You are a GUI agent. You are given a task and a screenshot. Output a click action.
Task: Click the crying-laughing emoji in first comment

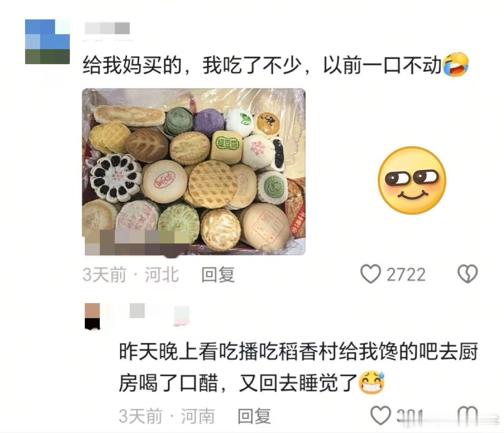pos(456,65)
